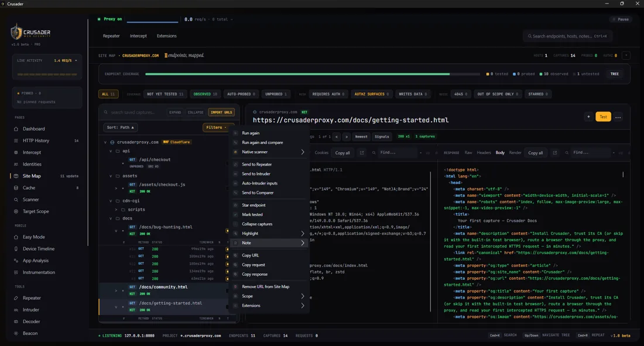Image resolution: width=644 pixels, height=346 pixels.
Task: Click the yellow Test button
Action: [603, 117]
